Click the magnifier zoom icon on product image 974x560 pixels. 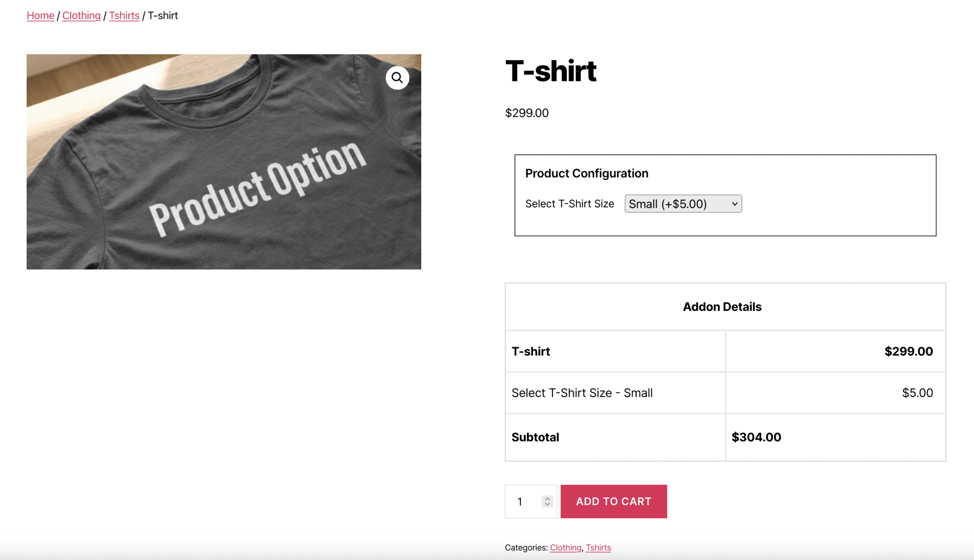click(x=397, y=78)
